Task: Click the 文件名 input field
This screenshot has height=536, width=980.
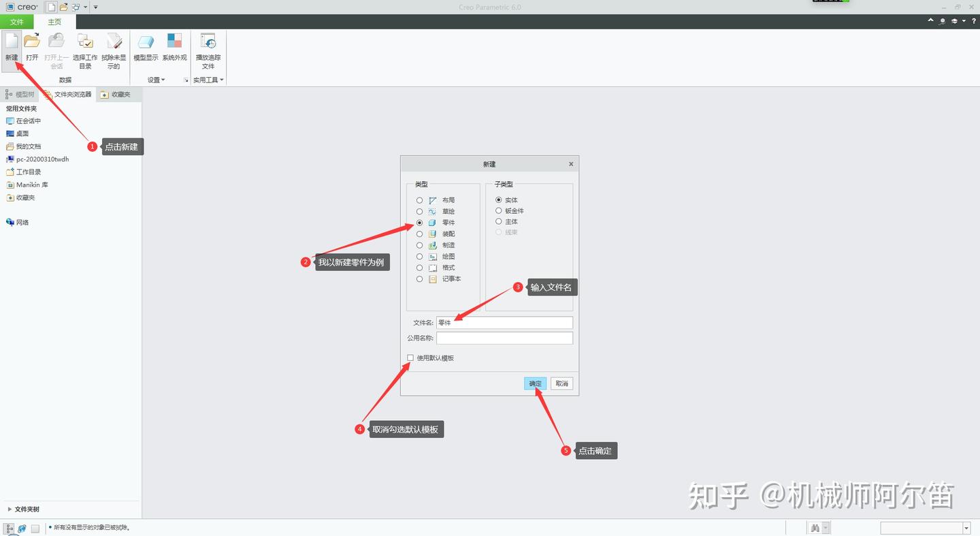Action: click(504, 323)
